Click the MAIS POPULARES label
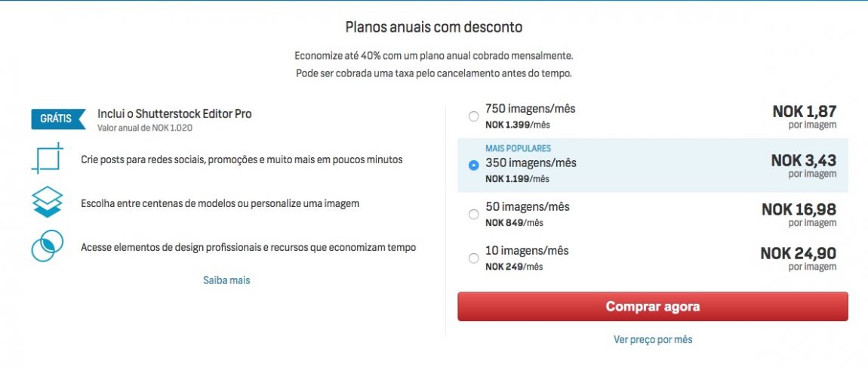Image resolution: width=868 pixels, height=368 pixels. (x=518, y=149)
